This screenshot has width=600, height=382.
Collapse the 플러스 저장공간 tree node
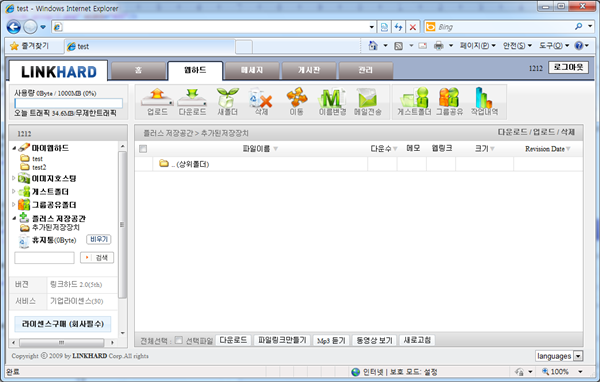(14, 218)
